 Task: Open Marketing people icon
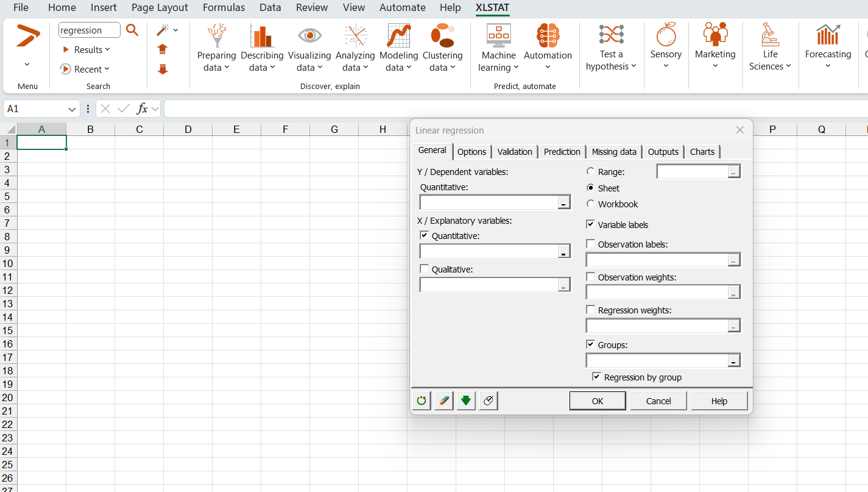click(715, 35)
